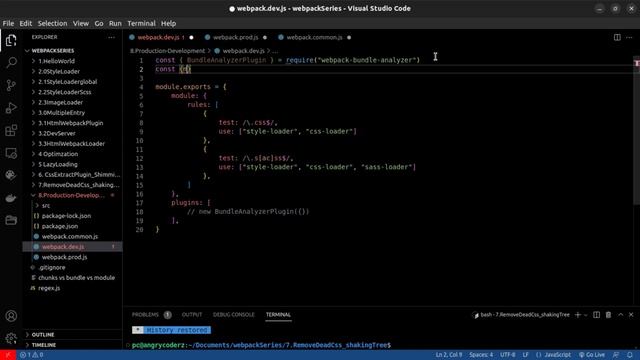
Task: Collapse the 8.Production-Development folder
Action: tap(71, 195)
